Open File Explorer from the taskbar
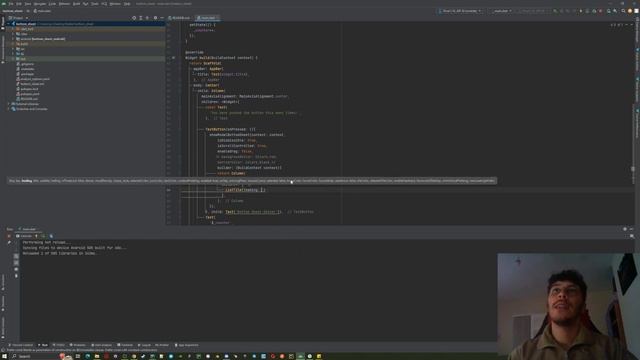Viewport: 640px width, 360px height. pos(97,356)
